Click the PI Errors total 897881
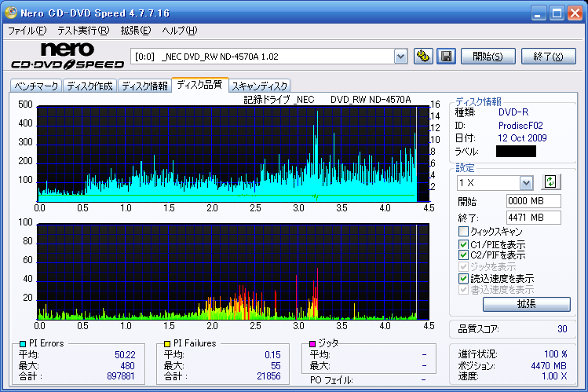 [121, 376]
